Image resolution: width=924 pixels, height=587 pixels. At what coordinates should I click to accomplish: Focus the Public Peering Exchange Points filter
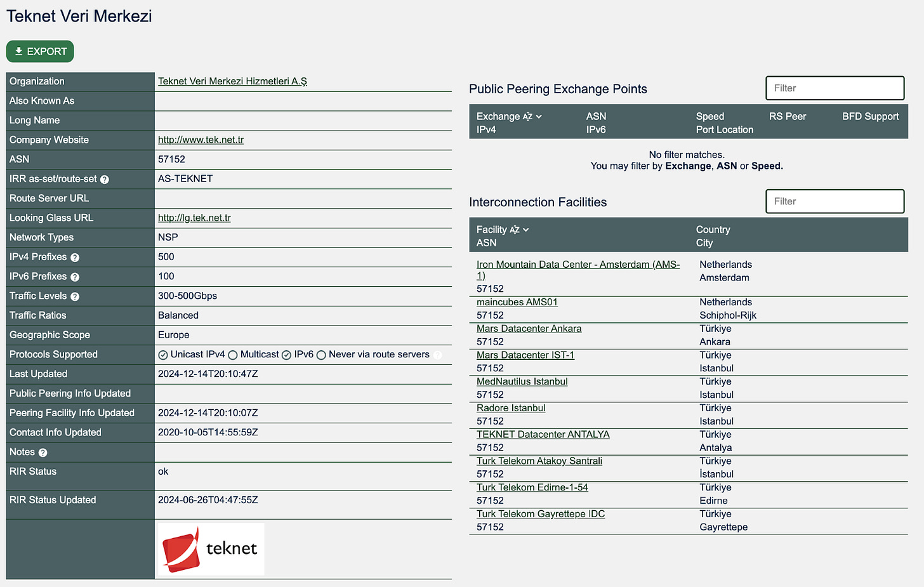pos(835,88)
